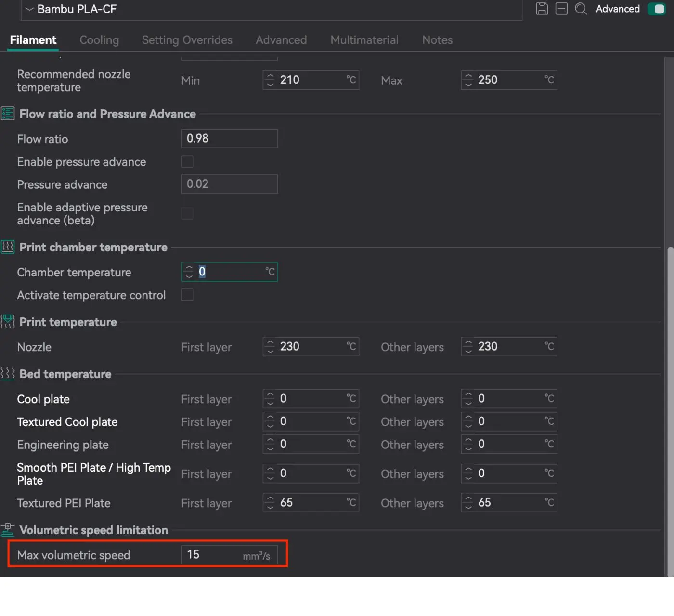
Task: Decrease Textured PEI Plate first layer temperature
Action: [271, 506]
